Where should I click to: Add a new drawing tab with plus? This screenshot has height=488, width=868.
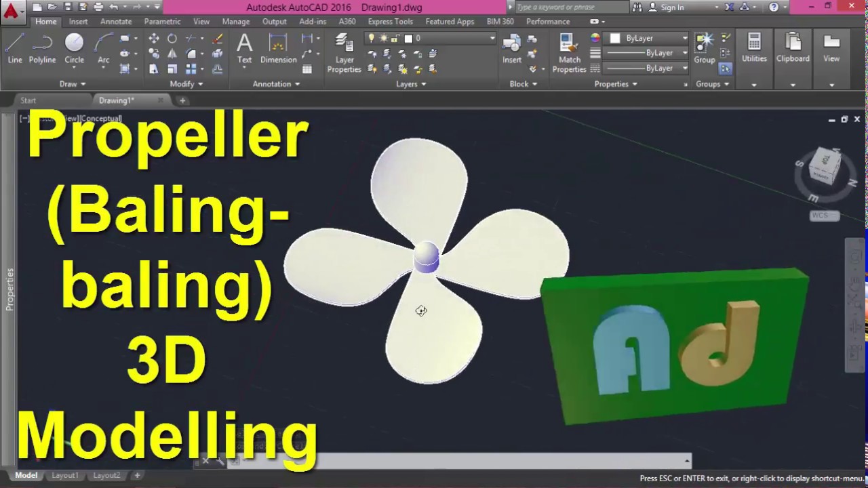182,100
